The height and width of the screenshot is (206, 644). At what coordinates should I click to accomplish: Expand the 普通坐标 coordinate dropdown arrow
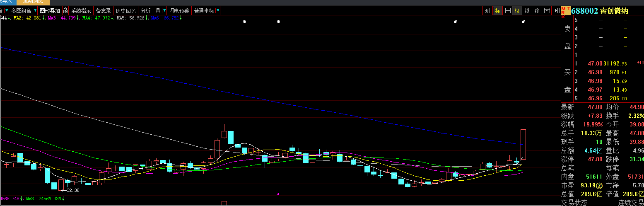click(218, 11)
